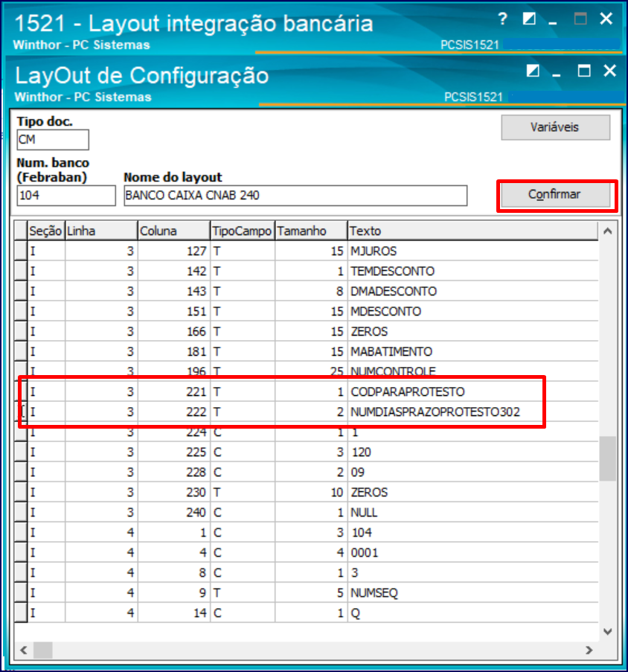Click the restore icon in the LayOut de Configuração window
The image size is (628, 672).
533,71
